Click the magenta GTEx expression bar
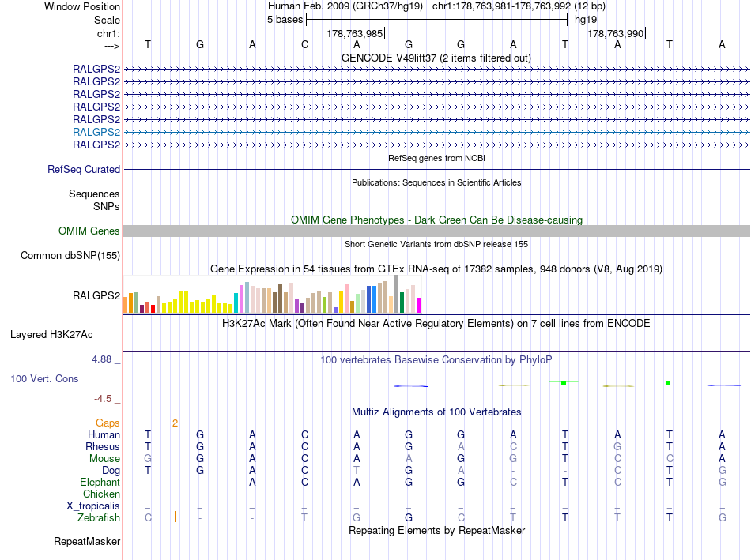The width and height of the screenshot is (751, 560). point(418,306)
